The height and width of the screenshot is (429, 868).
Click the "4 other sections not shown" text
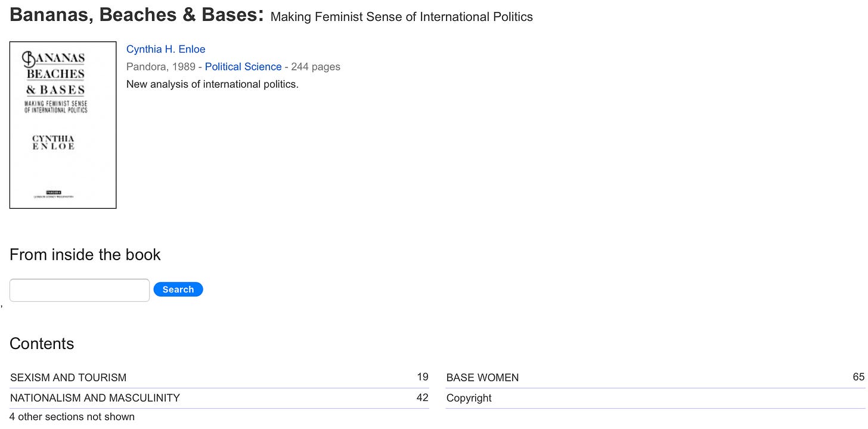(x=72, y=417)
